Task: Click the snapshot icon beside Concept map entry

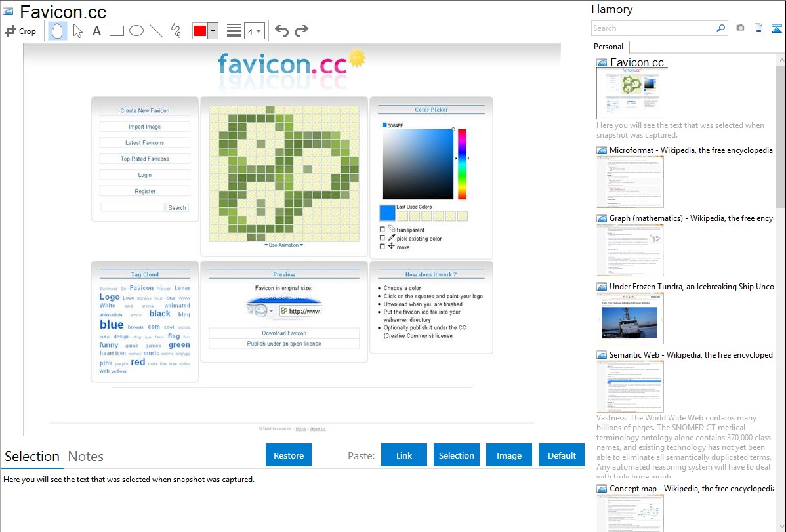Action: pos(602,489)
